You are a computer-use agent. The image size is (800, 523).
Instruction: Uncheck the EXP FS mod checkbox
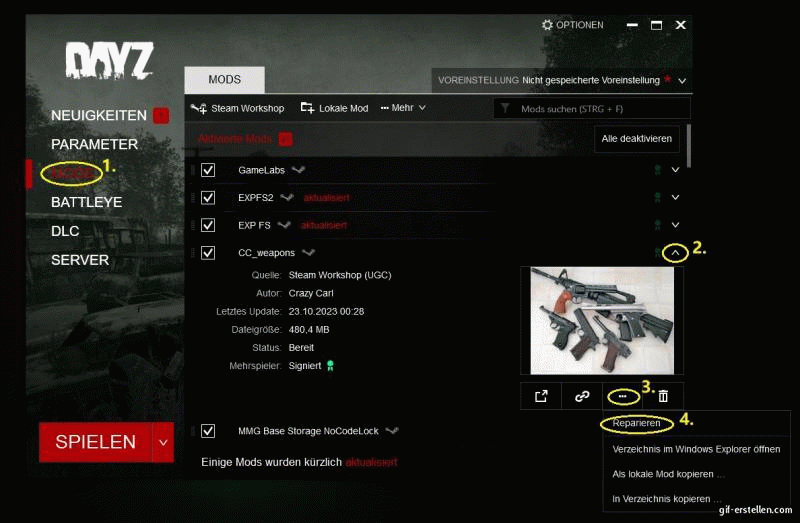pyautogui.click(x=208, y=225)
